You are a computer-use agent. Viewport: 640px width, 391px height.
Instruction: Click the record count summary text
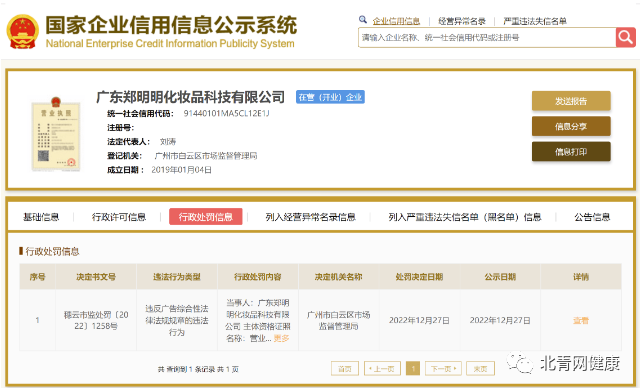click(198, 369)
